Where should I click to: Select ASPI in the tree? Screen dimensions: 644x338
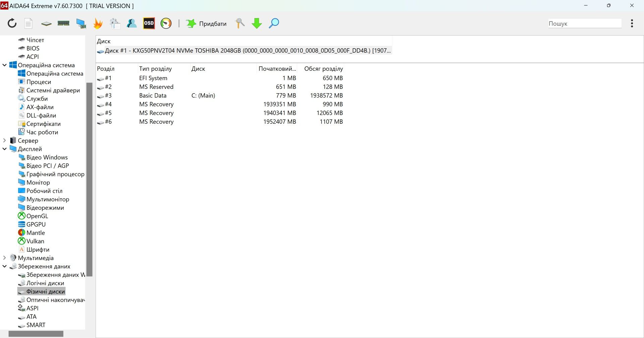(x=28, y=308)
